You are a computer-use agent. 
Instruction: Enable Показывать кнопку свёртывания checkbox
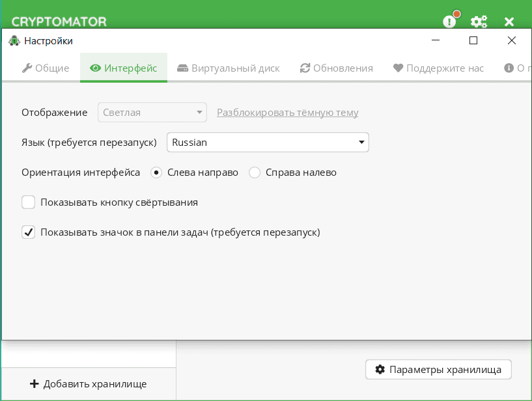[29, 202]
